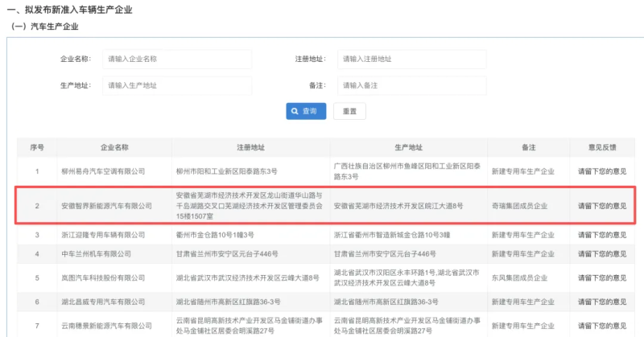Click the 意见反馈 column header
Viewport: 644px width, 337px height.
click(x=602, y=147)
